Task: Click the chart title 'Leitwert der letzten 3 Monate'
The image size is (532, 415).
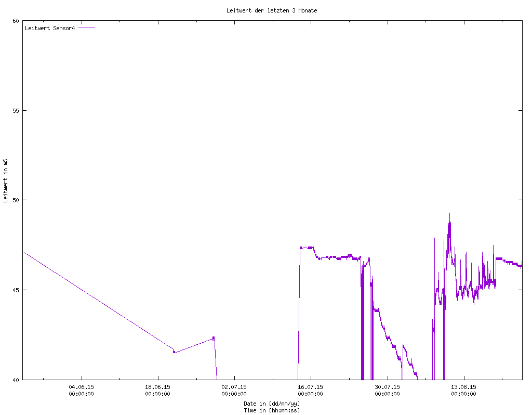Action: tap(272, 10)
